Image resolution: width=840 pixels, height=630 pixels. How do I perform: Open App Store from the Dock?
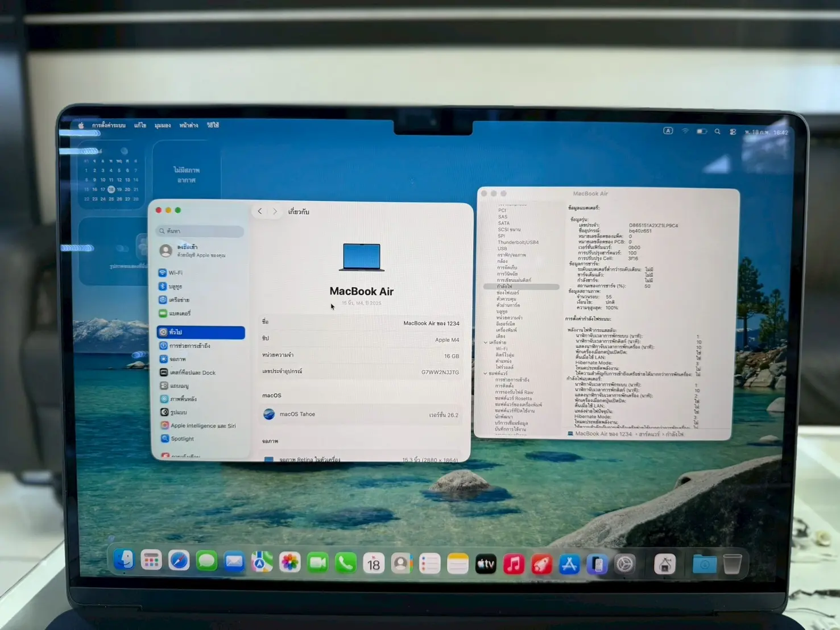(x=569, y=563)
